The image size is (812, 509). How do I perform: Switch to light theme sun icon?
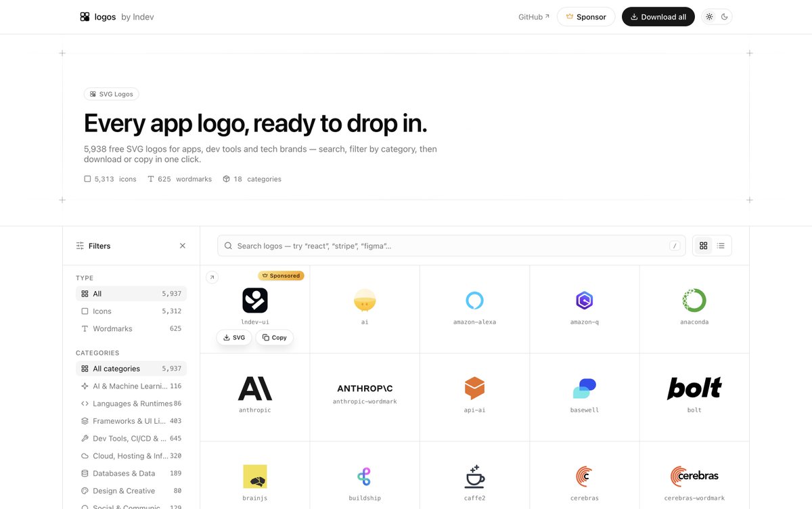(709, 17)
